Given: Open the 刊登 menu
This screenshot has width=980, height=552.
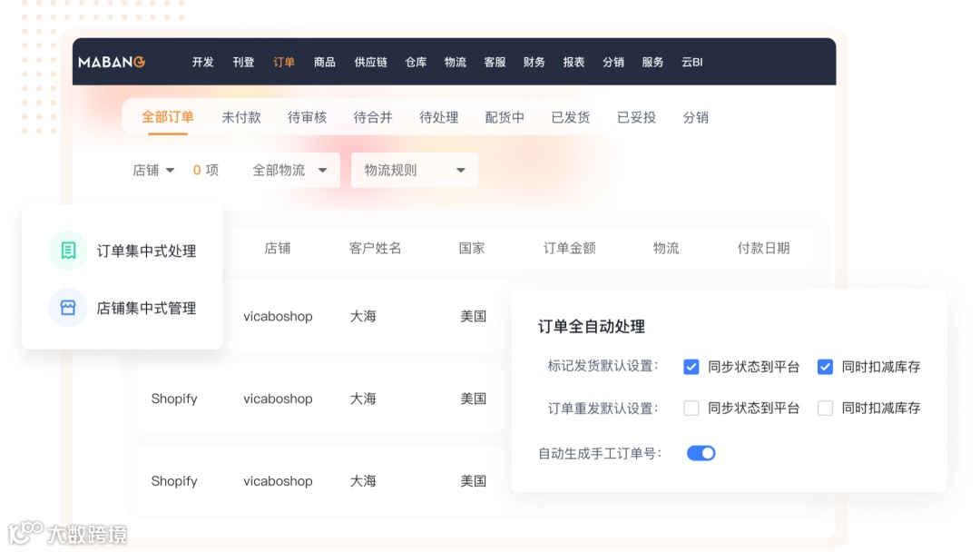Looking at the screenshot, I should (x=243, y=62).
